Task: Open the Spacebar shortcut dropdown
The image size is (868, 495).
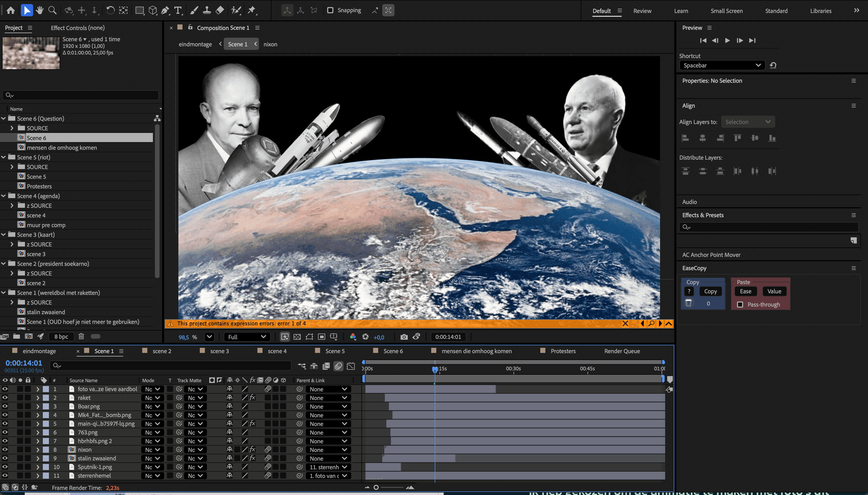Action: pos(722,65)
